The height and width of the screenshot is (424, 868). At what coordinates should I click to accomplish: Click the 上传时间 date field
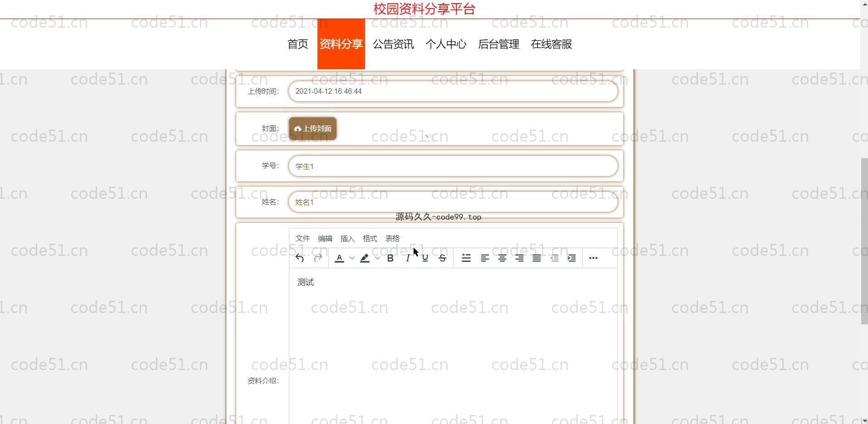[x=453, y=92]
